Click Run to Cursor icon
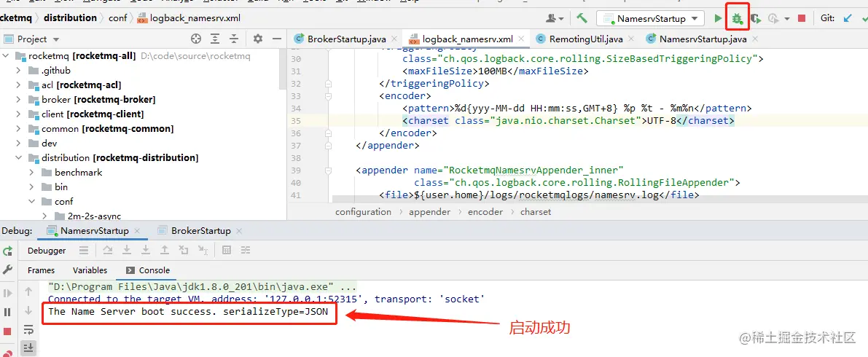The width and height of the screenshot is (868, 357). coord(203,251)
